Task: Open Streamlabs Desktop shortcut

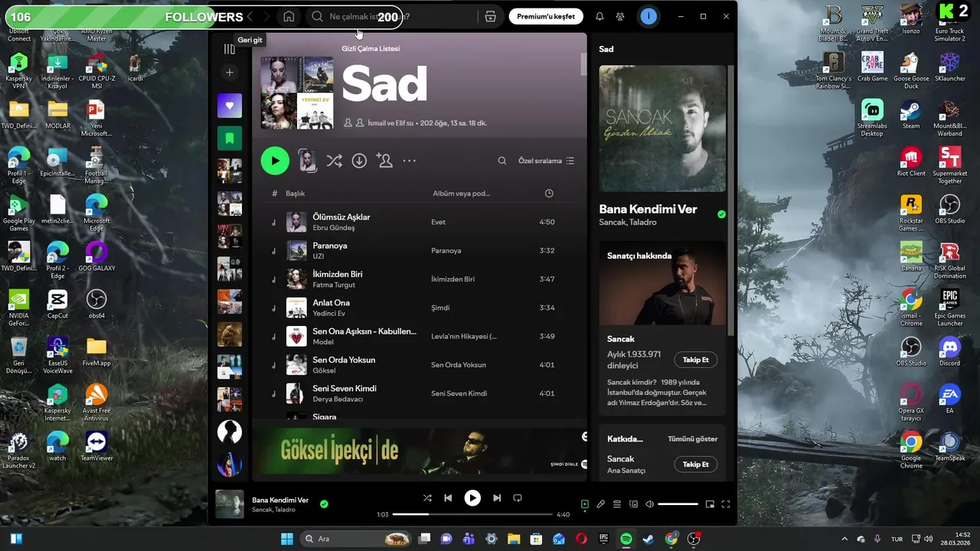Action: [x=871, y=116]
